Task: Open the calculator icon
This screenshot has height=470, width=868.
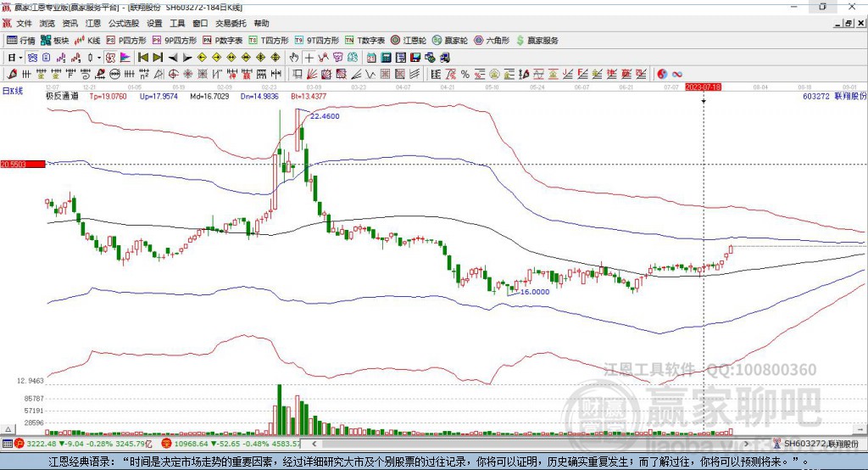Action: click(x=386, y=58)
